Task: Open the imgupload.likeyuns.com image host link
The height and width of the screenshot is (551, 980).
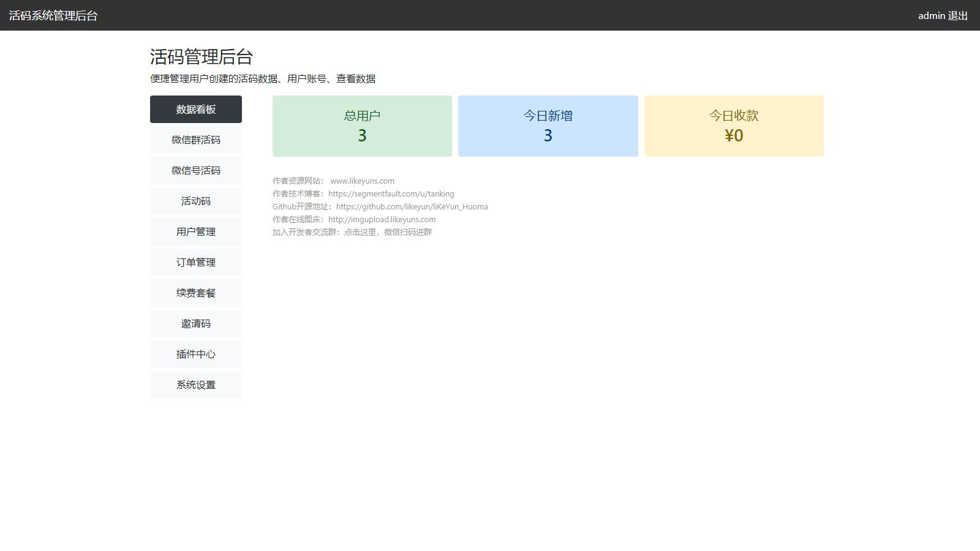Action: click(x=382, y=219)
